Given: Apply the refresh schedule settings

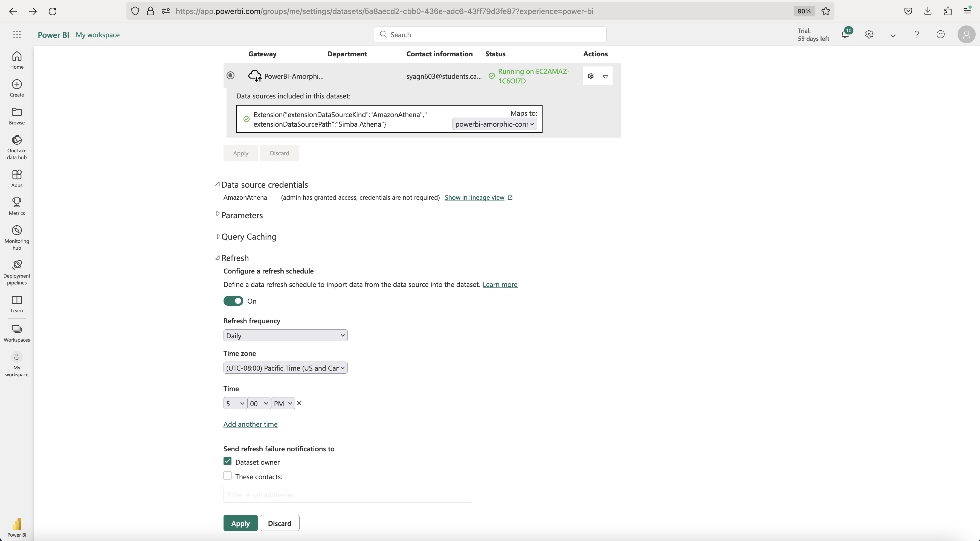Looking at the screenshot, I should coord(240,523).
